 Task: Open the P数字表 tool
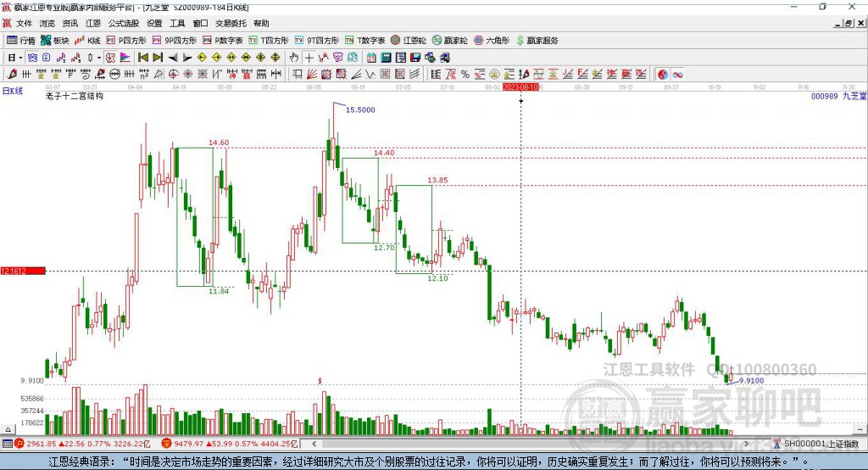[x=223, y=41]
